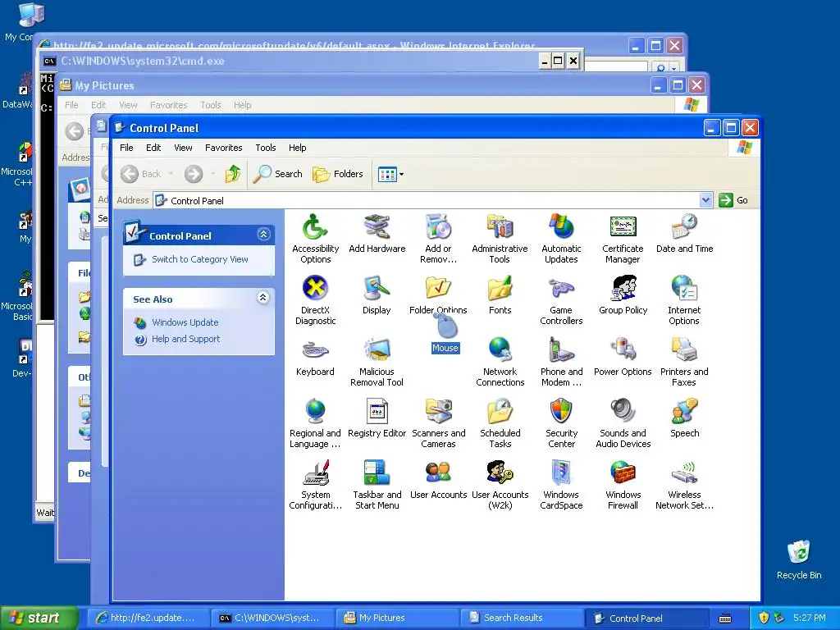Open Security Center
Screen dimensions: 840x630
561,423
